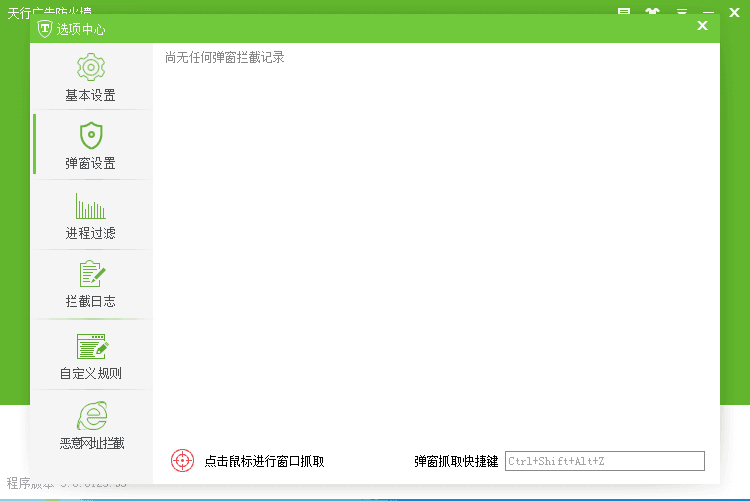Click the 弹窗抓取快捷键 label
750x501 pixels.
tap(456, 461)
